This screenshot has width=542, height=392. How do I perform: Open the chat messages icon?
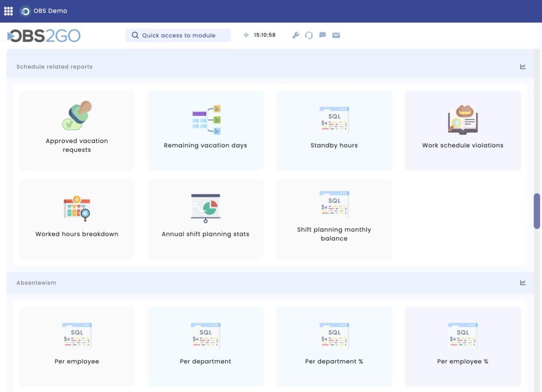tap(322, 35)
